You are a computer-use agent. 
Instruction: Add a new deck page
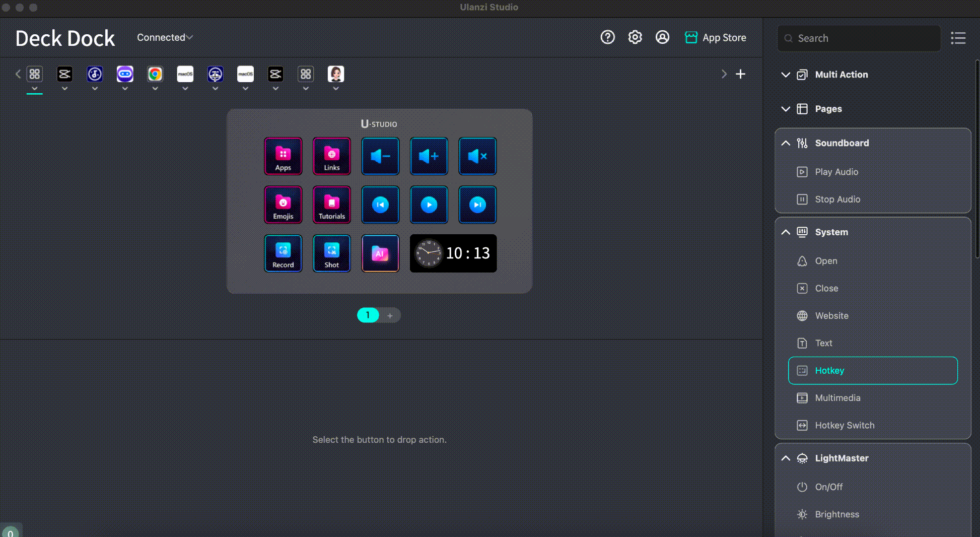coord(390,315)
